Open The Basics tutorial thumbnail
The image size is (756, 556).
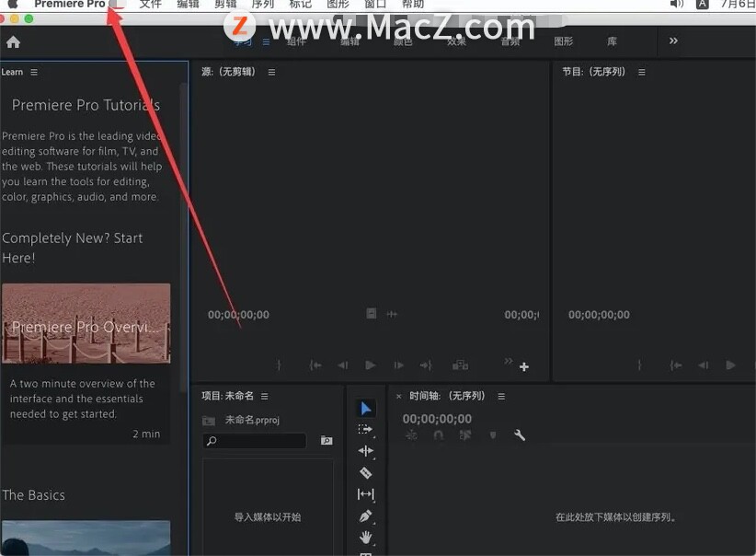point(86,539)
